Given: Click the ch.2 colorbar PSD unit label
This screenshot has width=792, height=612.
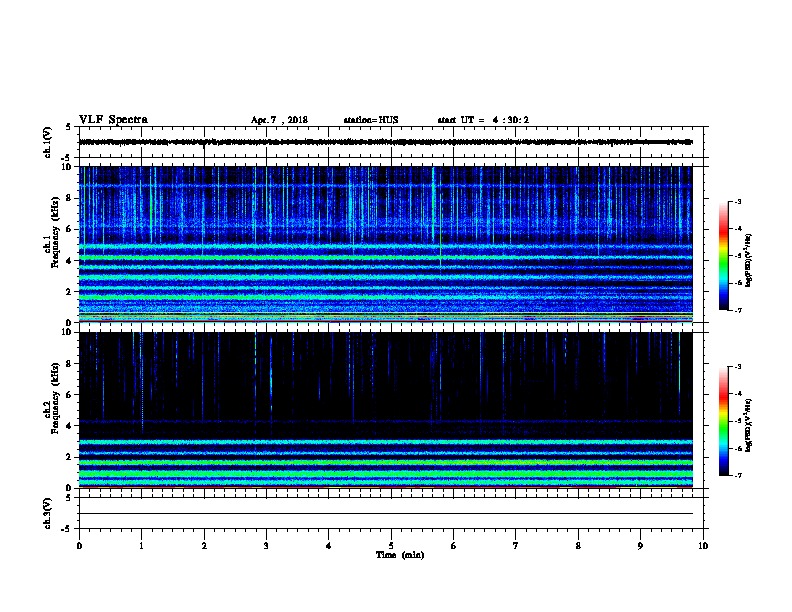Looking at the screenshot, I should point(748,425).
